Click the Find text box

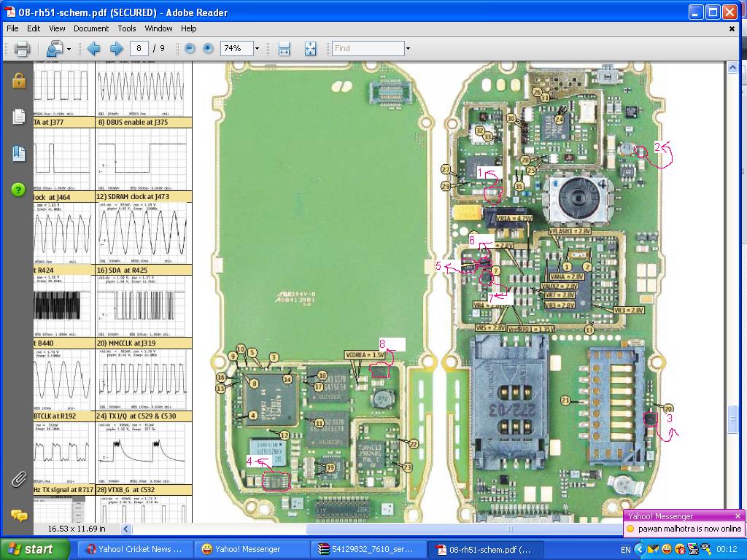point(368,48)
